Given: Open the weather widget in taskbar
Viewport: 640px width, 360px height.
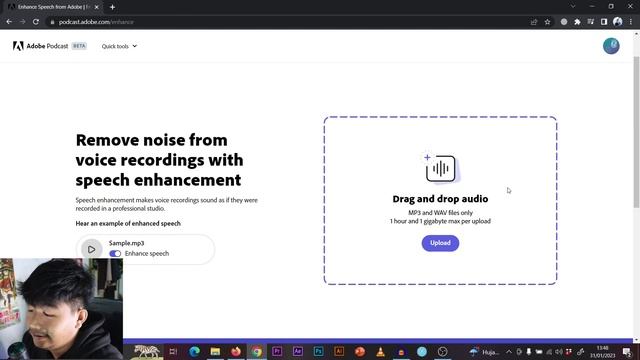Looking at the screenshot, I should 484,351.
